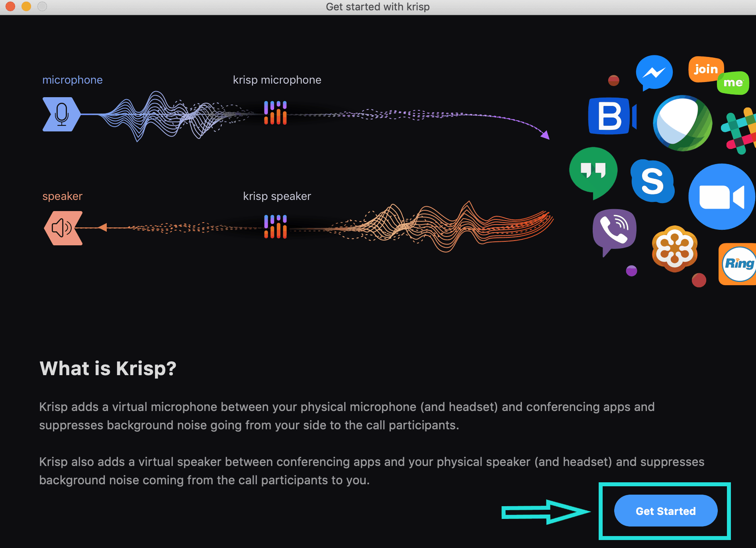Select the orange speaker icon

[63, 228]
